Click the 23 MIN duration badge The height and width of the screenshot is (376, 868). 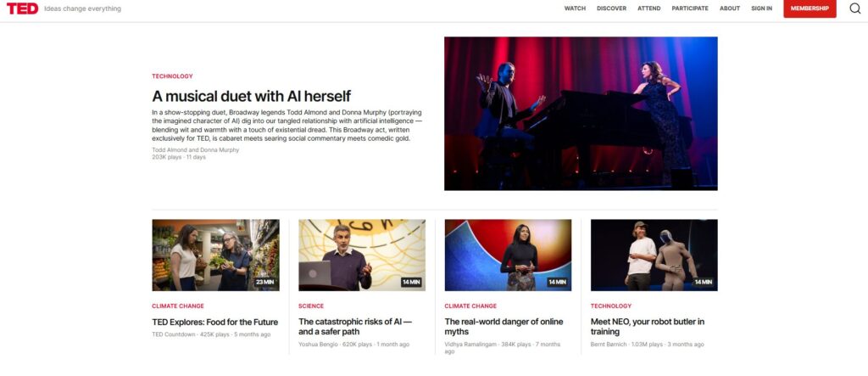pos(264,282)
